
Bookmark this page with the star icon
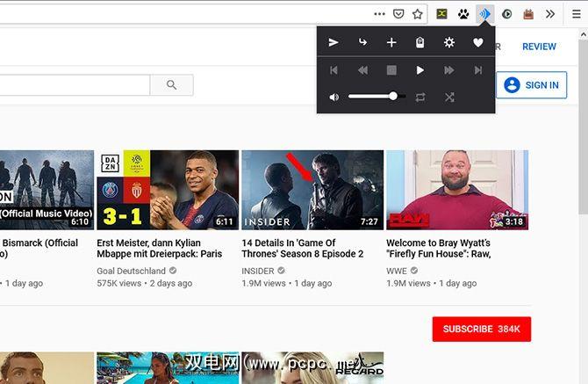[x=418, y=14]
